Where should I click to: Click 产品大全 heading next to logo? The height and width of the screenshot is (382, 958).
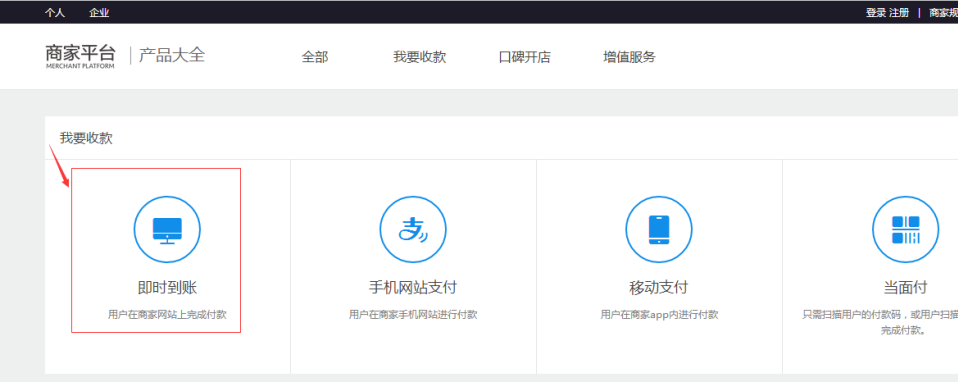(x=172, y=56)
